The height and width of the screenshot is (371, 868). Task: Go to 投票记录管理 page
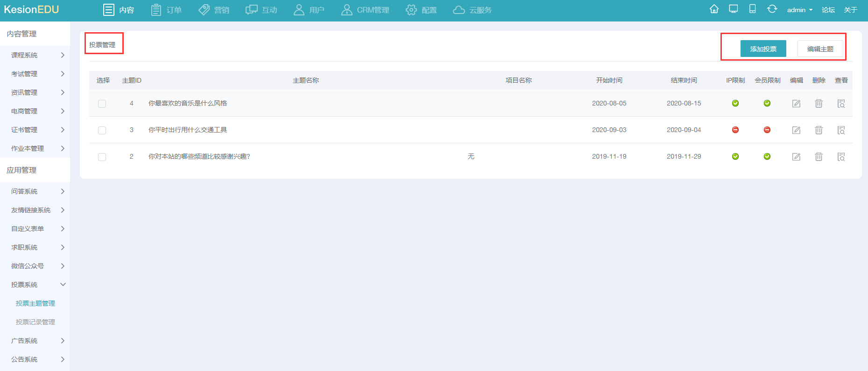click(35, 322)
